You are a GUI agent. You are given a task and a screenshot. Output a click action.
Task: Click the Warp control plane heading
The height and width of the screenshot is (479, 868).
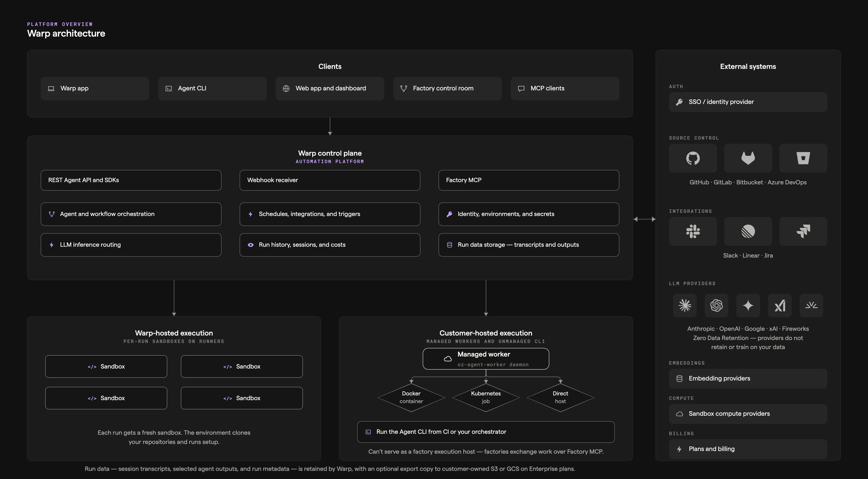pyautogui.click(x=330, y=153)
